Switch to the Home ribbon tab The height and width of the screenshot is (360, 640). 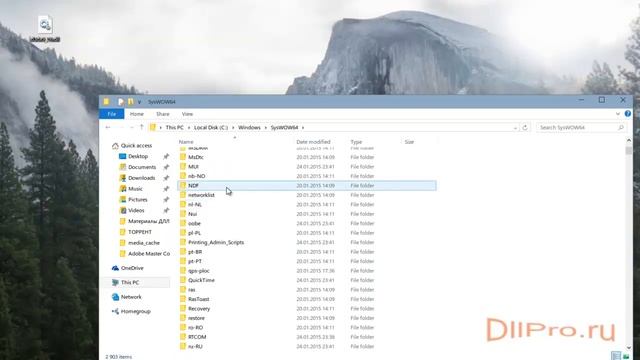point(137,114)
